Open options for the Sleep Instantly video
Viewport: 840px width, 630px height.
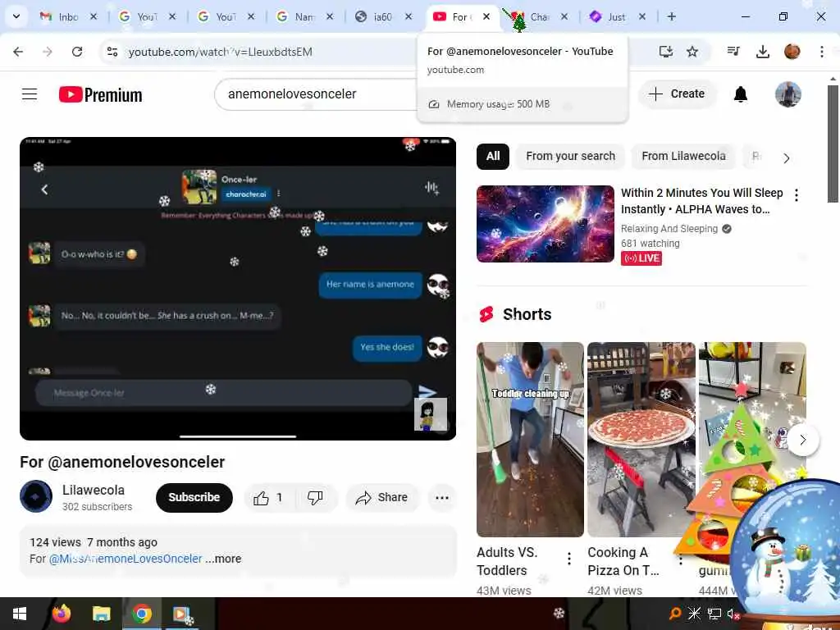pos(797,195)
